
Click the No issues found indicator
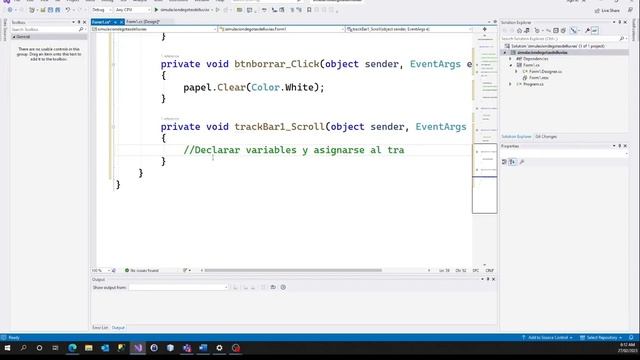142,270
